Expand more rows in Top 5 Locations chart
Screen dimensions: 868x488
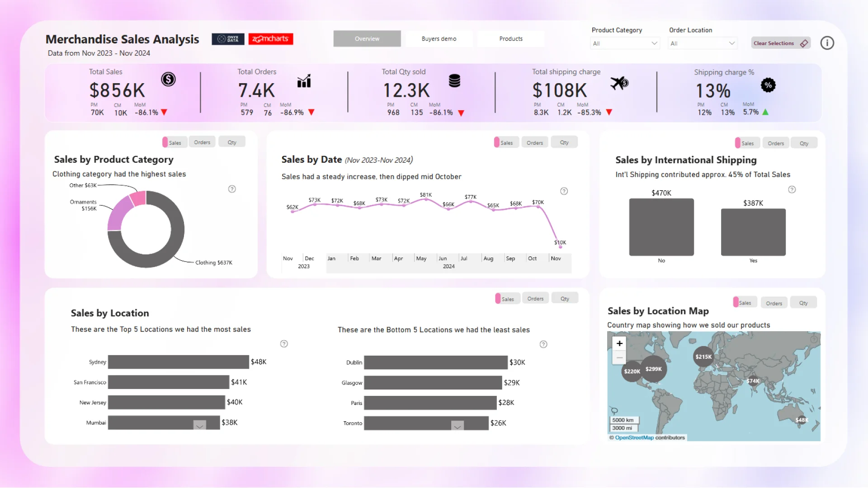coord(199,425)
